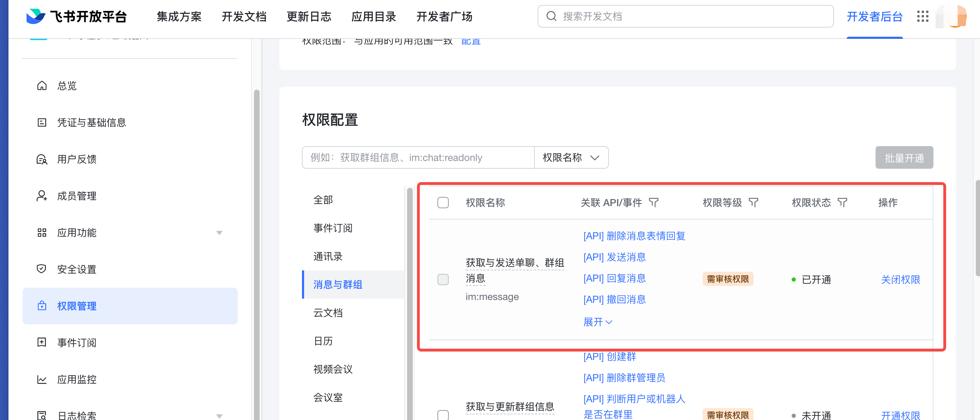Open the [API] 创建群 link

tap(610, 356)
